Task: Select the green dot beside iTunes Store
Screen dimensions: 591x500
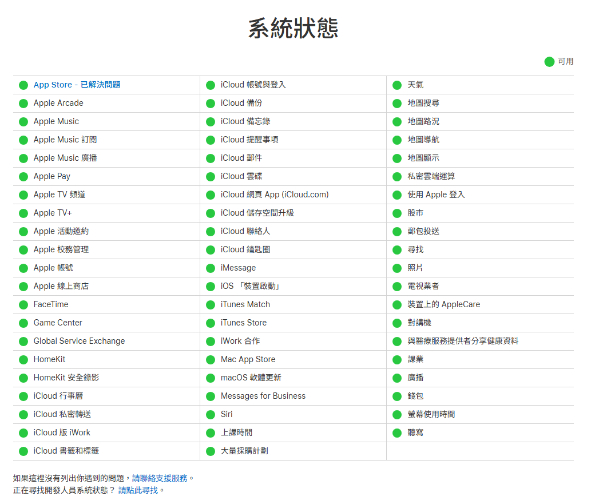Action: click(x=210, y=323)
